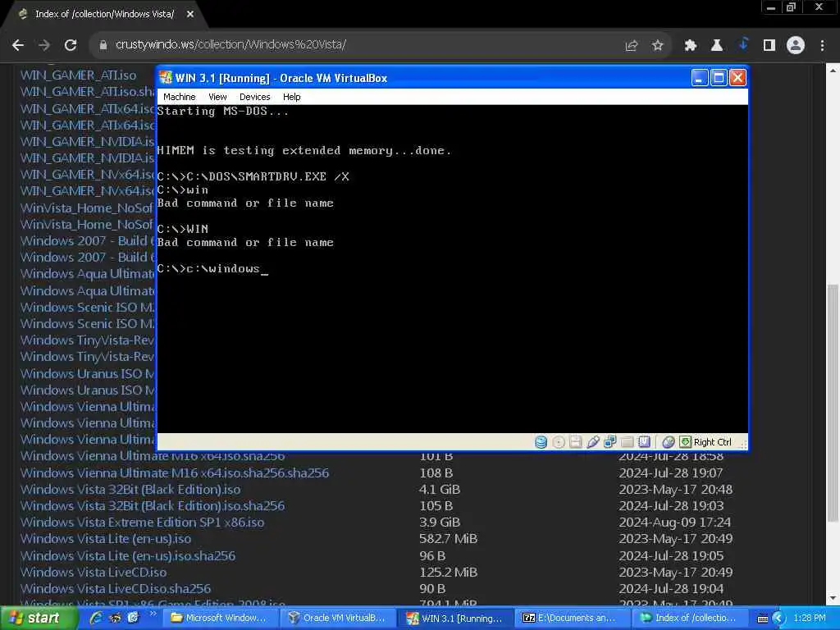This screenshot has height=630, width=840.
Task: Open the Machine menu in VirtualBox
Action: 180,97
